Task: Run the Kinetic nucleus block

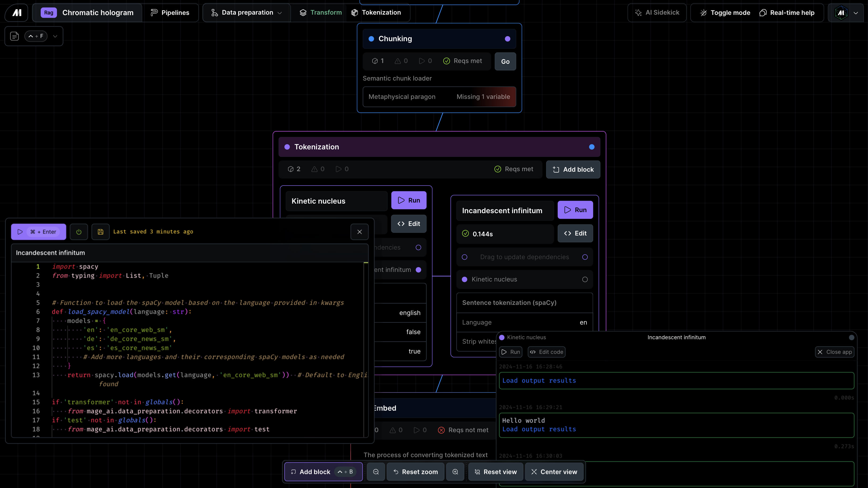Action: [409, 200]
